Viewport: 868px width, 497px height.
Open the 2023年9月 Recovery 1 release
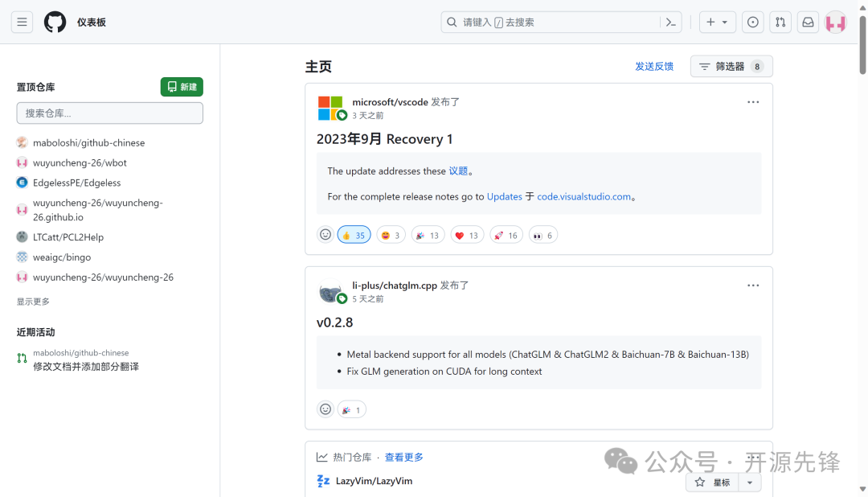coord(385,139)
